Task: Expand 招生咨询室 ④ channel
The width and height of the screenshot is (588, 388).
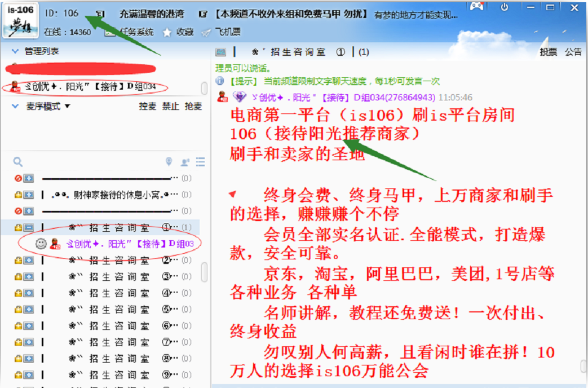Action: [x=29, y=293]
